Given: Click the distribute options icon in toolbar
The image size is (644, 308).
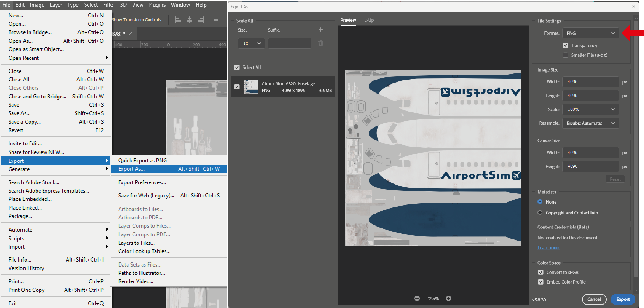Looking at the screenshot, I should (x=216, y=20).
